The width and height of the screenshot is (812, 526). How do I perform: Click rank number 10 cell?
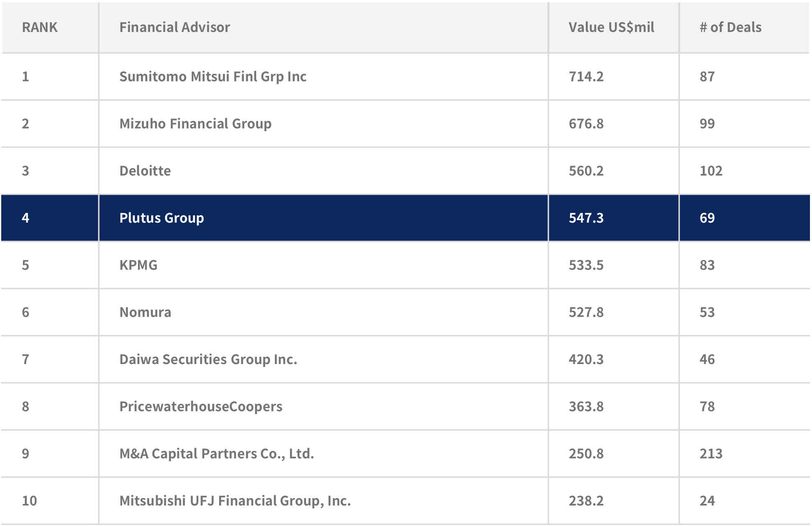[x=29, y=501]
